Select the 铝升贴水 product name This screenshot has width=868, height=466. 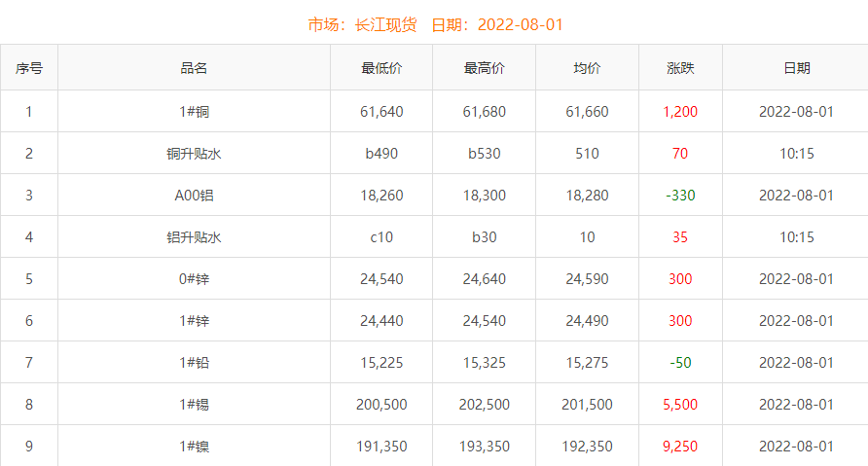coord(194,237)
